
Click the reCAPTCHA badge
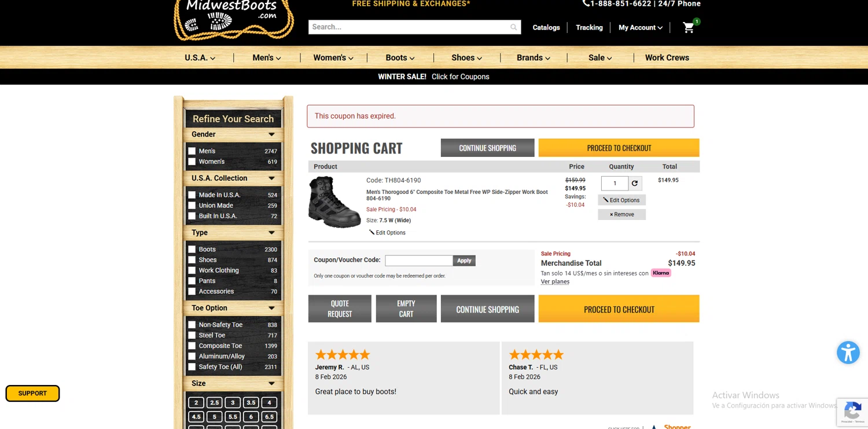point(852,412)
